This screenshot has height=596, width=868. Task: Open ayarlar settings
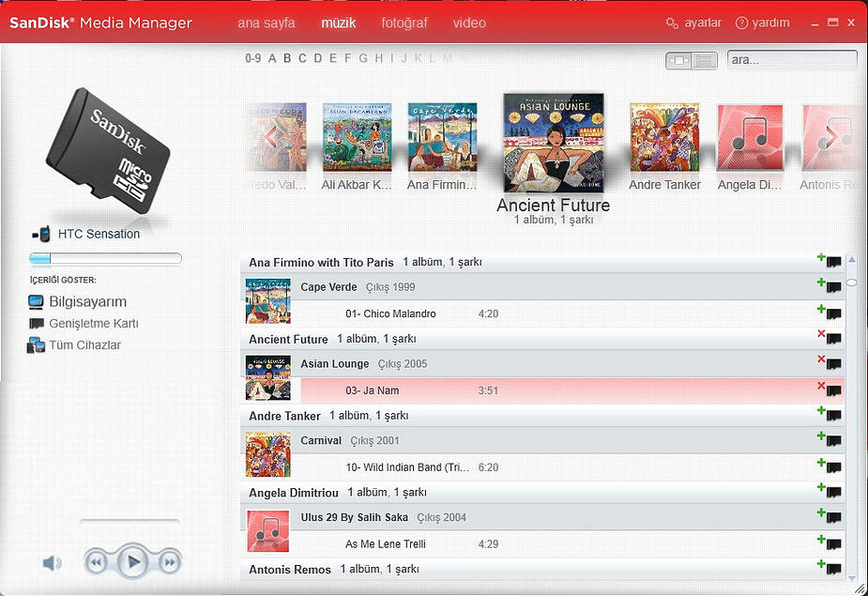click(x=694, y=23)
